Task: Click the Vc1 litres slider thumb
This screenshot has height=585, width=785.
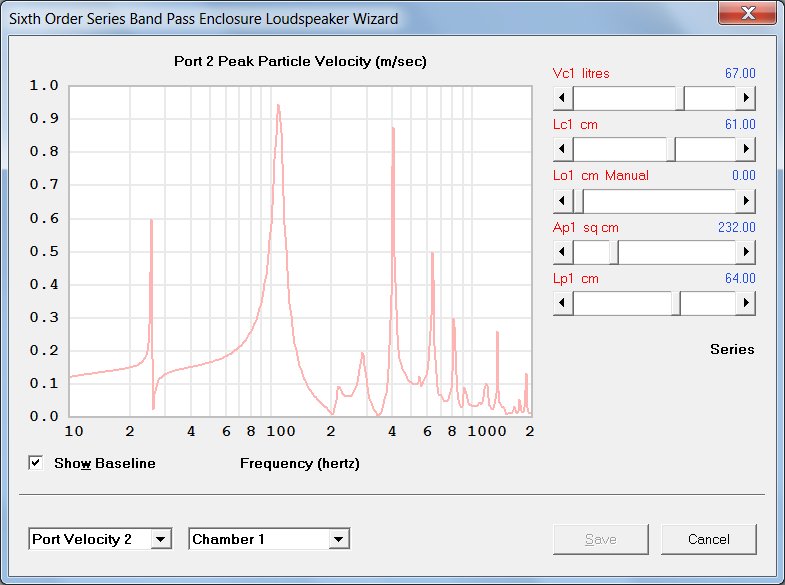Action: (680, 98)
